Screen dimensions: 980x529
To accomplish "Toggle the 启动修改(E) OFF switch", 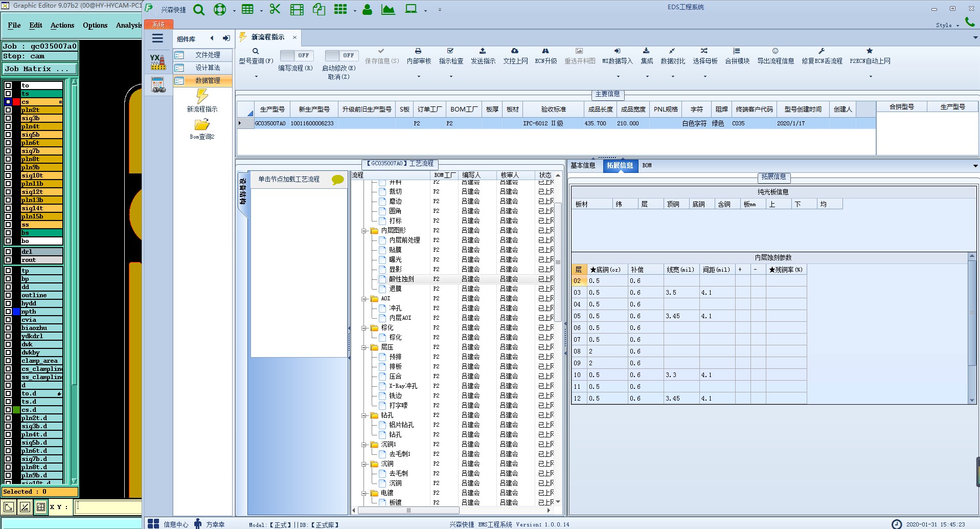I will coord(341,55).
